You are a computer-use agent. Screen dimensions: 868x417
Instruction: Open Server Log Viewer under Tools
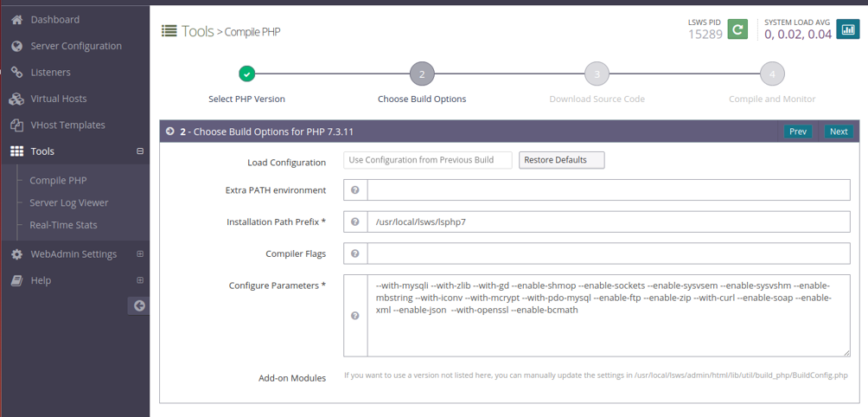[x=68, y=202]
